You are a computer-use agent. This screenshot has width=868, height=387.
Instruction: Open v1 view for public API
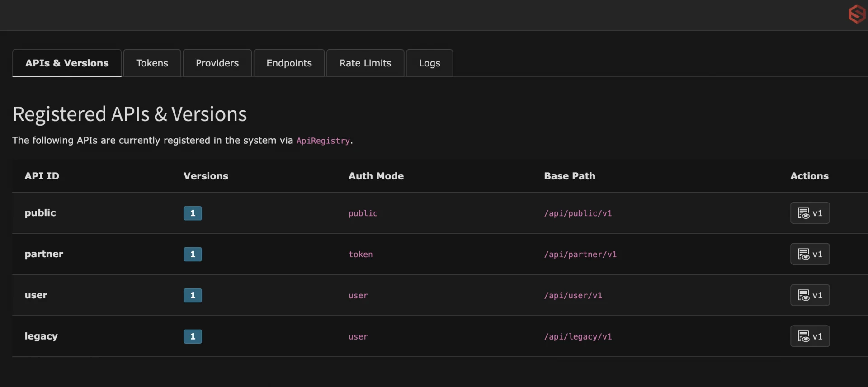coord(810,213)
